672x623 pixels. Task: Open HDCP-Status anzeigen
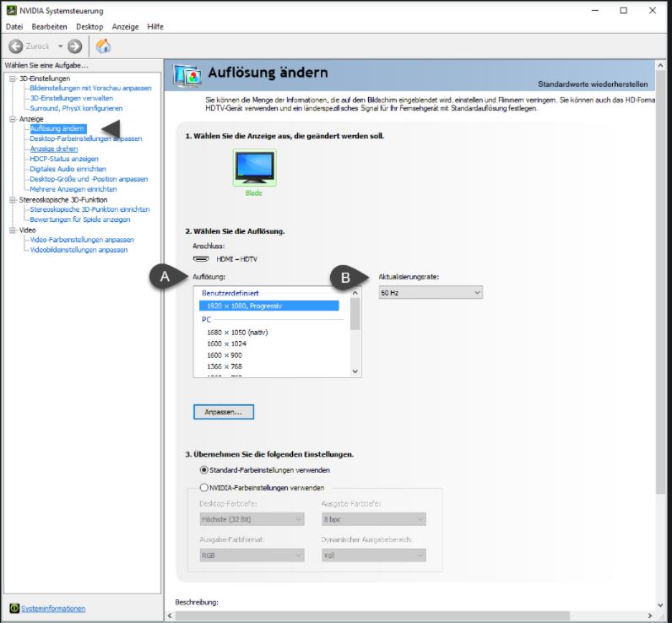tap(64, 159)
